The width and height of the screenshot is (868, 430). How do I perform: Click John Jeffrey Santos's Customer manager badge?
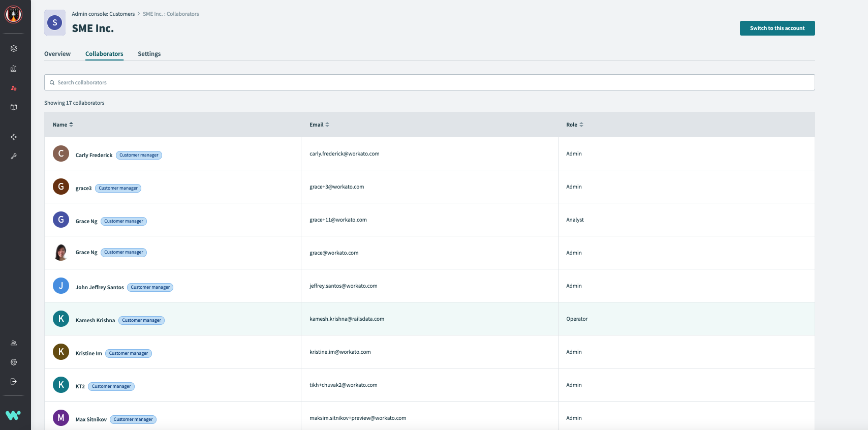(150, 287)
